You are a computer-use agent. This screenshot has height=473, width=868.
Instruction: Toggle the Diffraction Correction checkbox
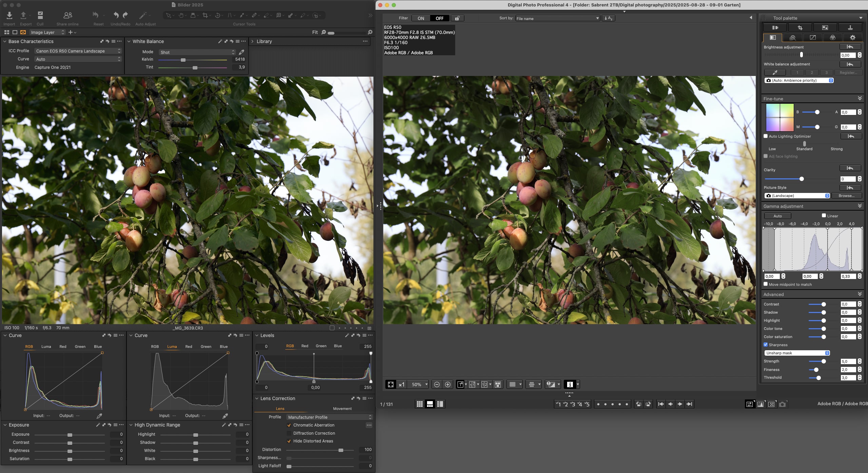point(289,433)
